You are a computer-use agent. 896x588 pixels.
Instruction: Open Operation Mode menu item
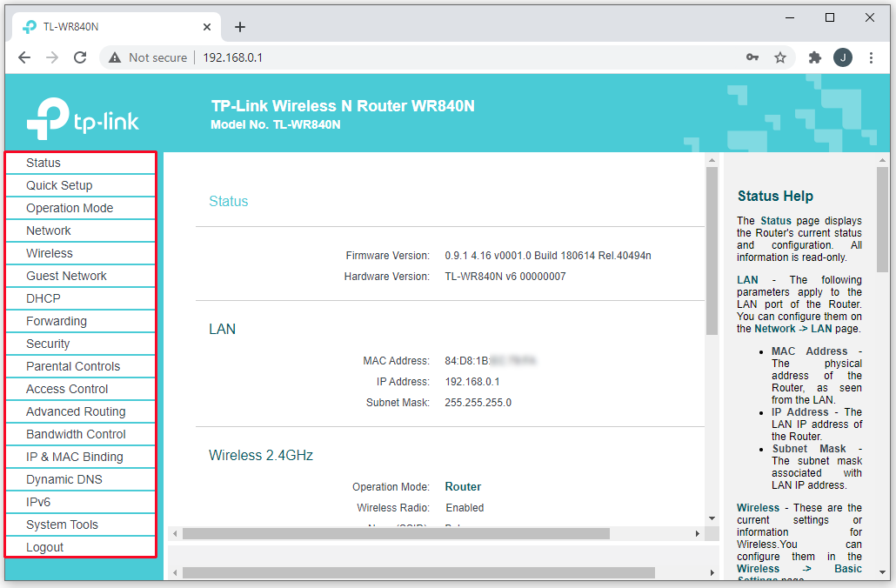81,208
